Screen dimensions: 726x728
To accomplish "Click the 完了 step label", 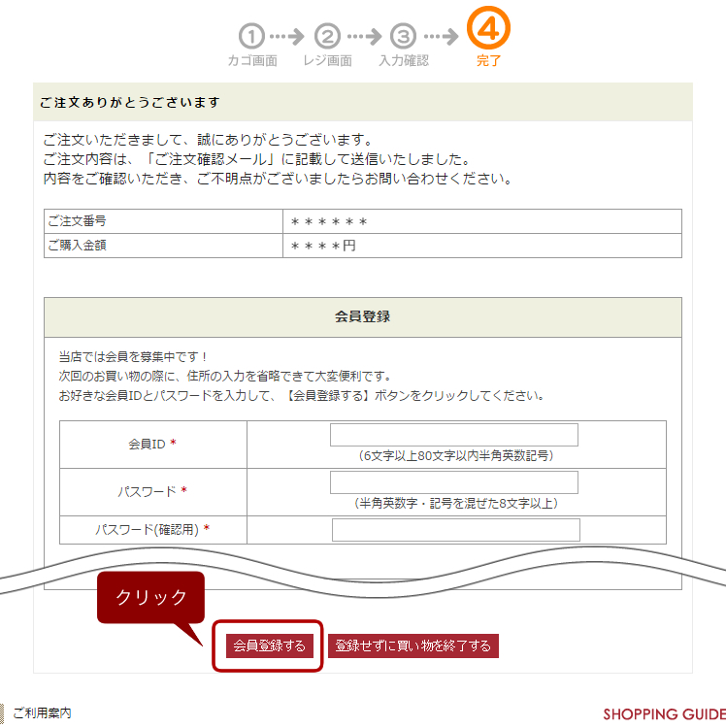I will (x=488, y=61).
